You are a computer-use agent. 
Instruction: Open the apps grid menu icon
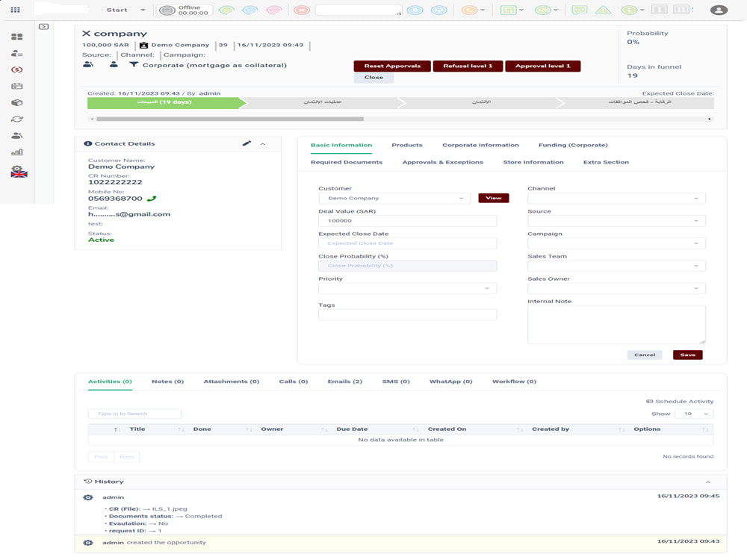(15, 10)
